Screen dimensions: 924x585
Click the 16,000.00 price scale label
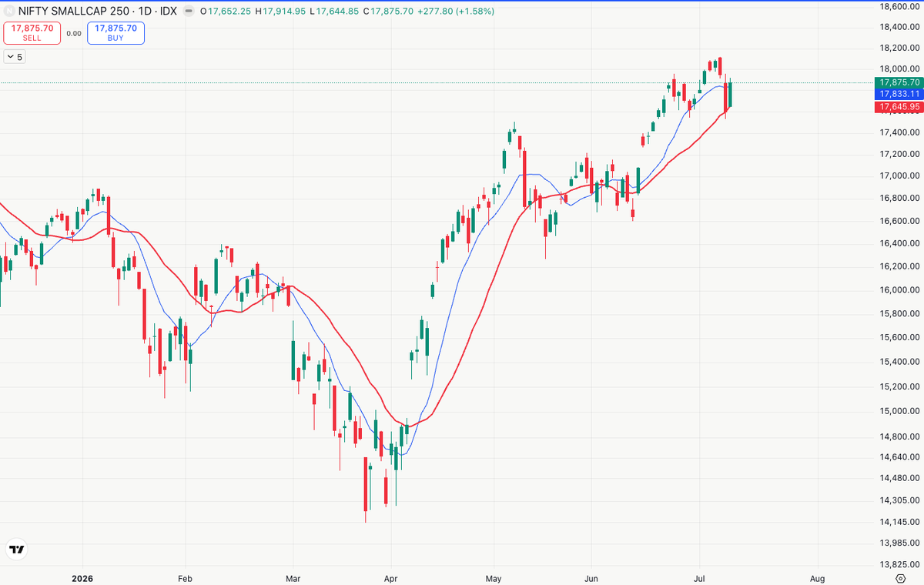click(x=899, y=290)
